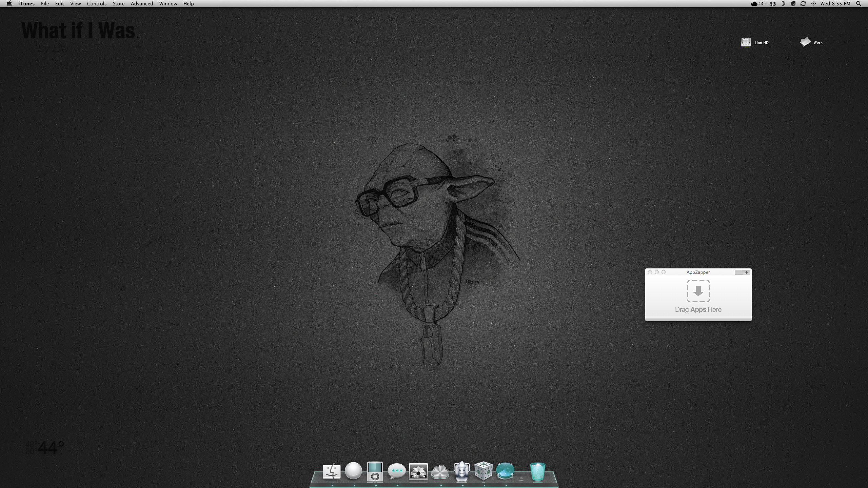The width and height of the screenshot is (868, 488).
Task: Minimize the AppZapper window
Action: [x=657, y=272]
